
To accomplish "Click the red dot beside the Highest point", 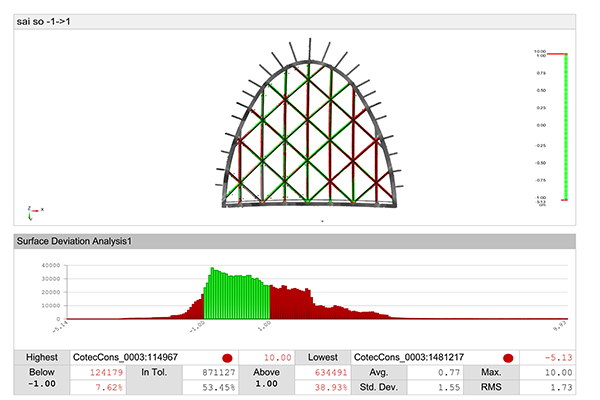I will click(x=227, y=357).
